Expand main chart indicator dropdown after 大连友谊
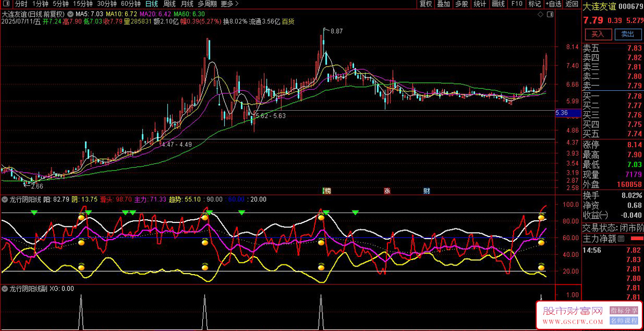This screenshot has width=644, height=331. pos(70,14)
